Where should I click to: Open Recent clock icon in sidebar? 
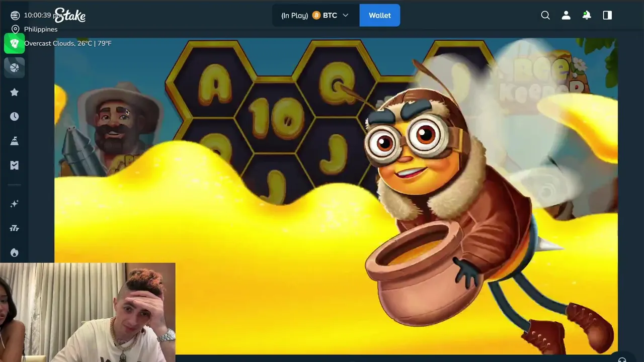tap(14, 116)
